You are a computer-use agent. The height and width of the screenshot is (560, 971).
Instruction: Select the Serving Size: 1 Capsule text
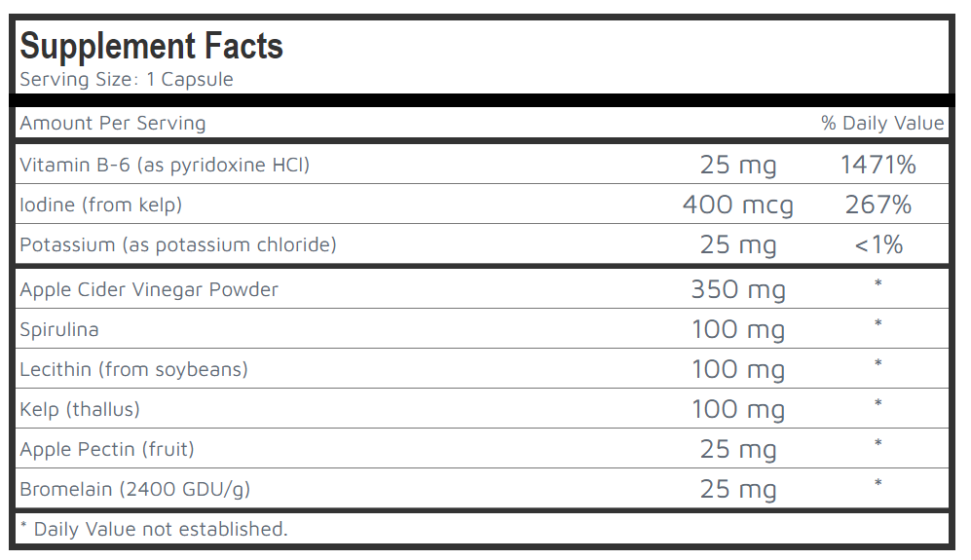(x=127, y=80)
